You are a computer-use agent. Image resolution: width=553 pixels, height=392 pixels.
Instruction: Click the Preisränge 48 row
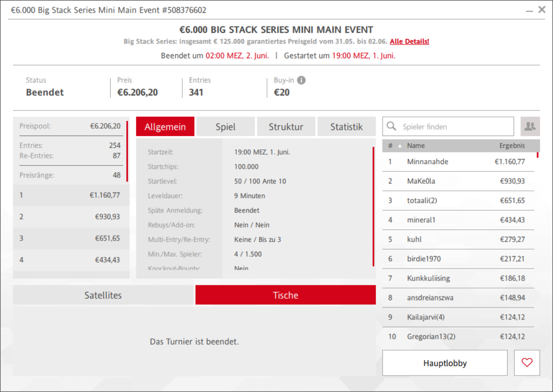[x=70, y=175]
